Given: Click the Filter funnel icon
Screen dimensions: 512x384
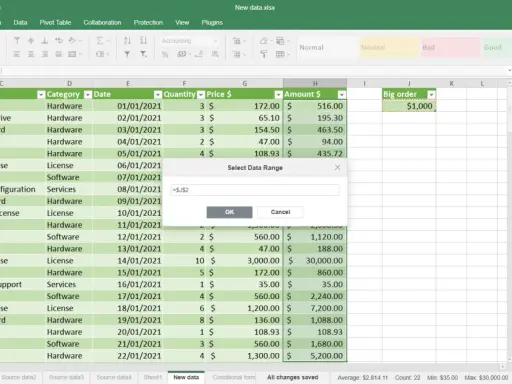Looking at the screenshot, I should (127, 54).
